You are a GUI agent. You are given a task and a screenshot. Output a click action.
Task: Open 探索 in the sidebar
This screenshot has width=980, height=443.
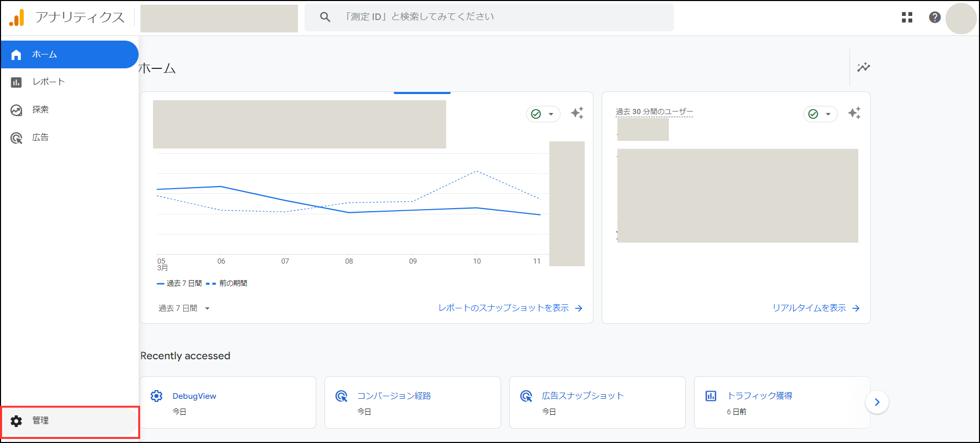69,110
